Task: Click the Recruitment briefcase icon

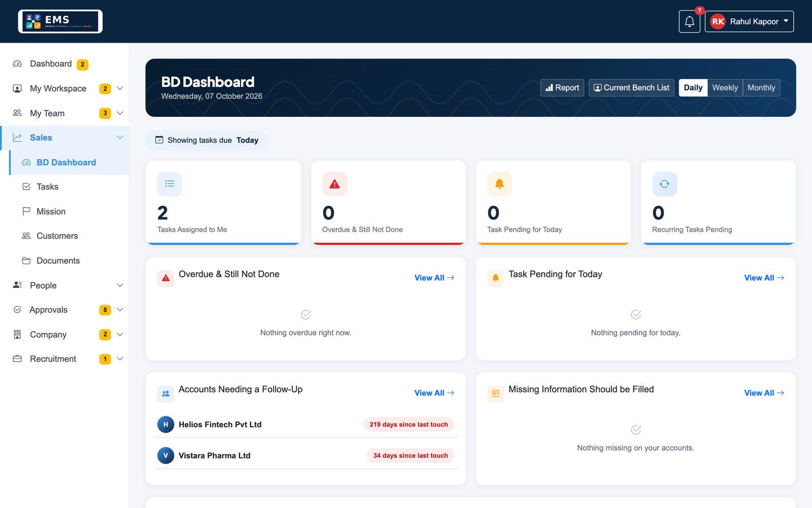Action: tap(17, 359)
